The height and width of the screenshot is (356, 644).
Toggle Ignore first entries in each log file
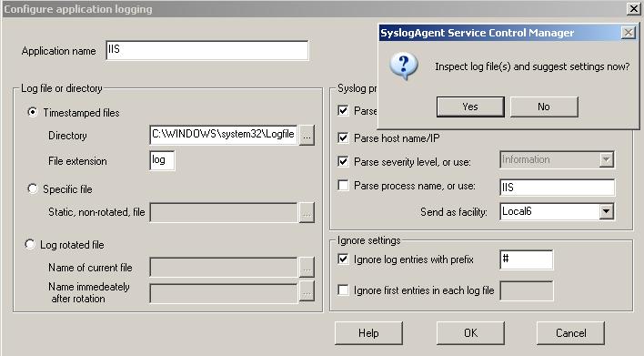[343, 290]
